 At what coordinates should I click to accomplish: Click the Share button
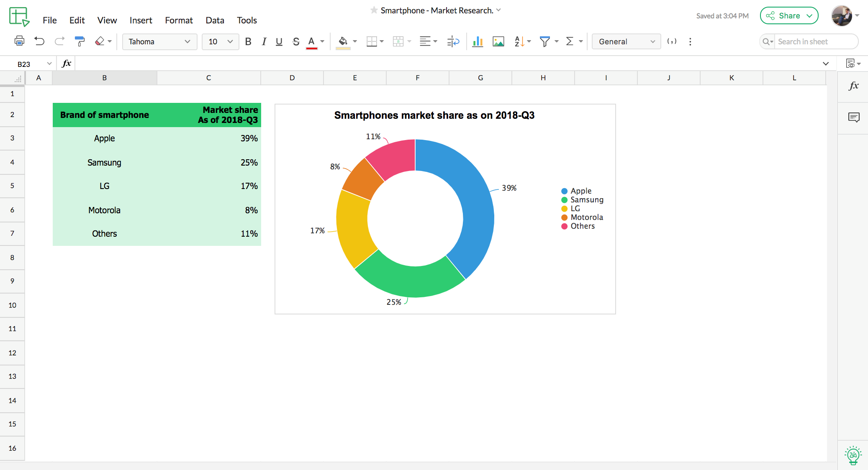coord(789,15)
